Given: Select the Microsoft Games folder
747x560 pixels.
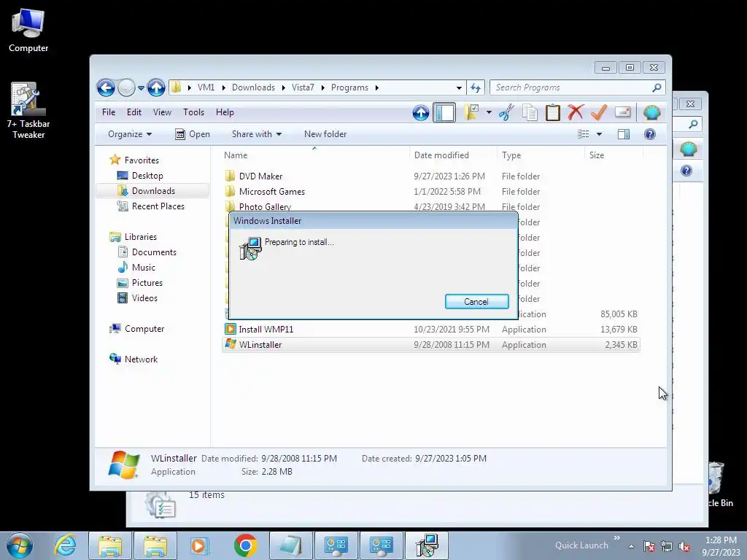Looking at the screenshot, I should [x=271, y=192].
